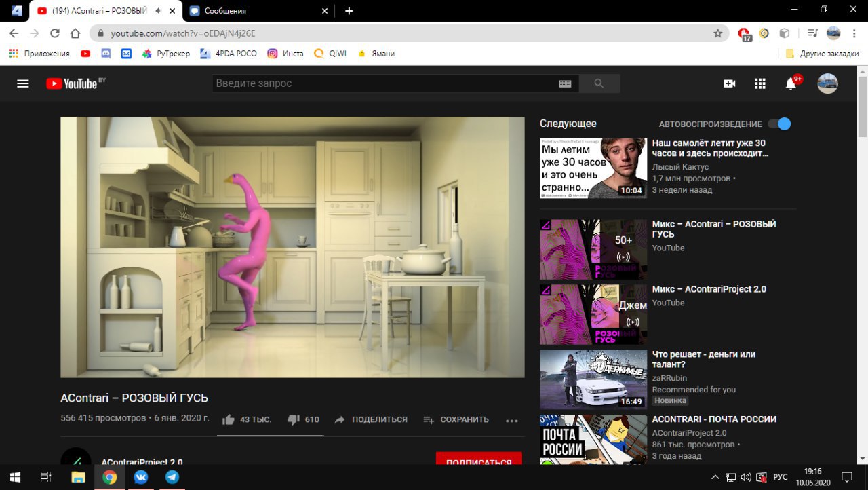Switch input language from РУС

click(x=781, y=477)
